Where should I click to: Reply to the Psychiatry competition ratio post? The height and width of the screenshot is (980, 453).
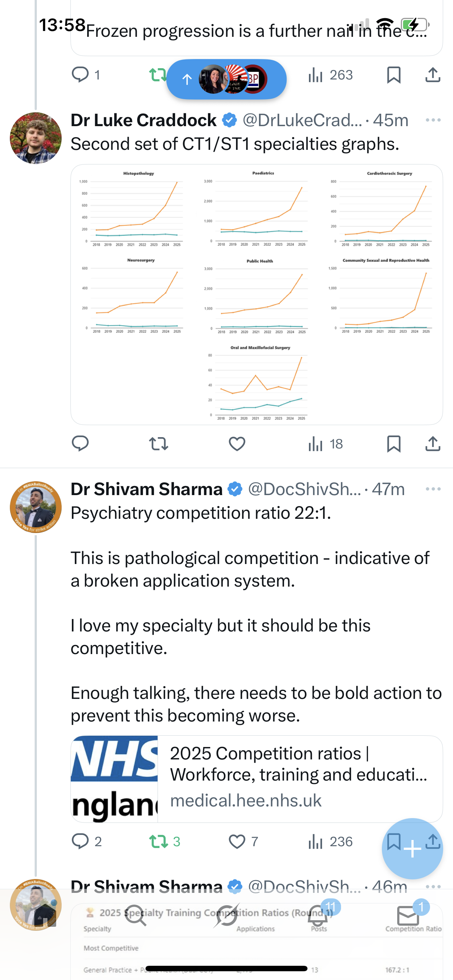80,841
